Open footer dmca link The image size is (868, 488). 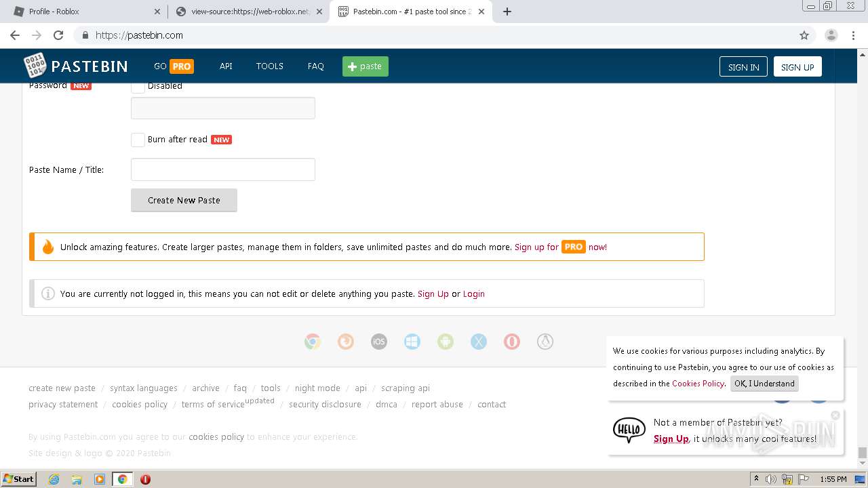[387, 405]
